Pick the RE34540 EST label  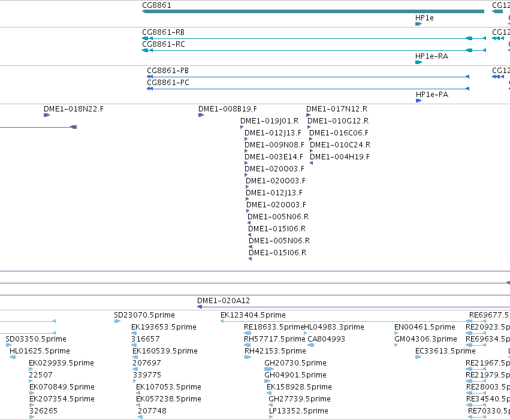click(488, 399)
